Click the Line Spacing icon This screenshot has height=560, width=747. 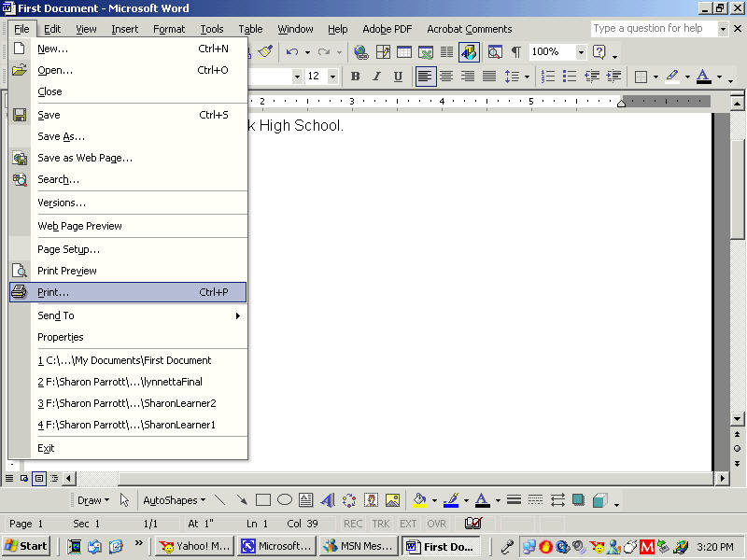(512, 77)
